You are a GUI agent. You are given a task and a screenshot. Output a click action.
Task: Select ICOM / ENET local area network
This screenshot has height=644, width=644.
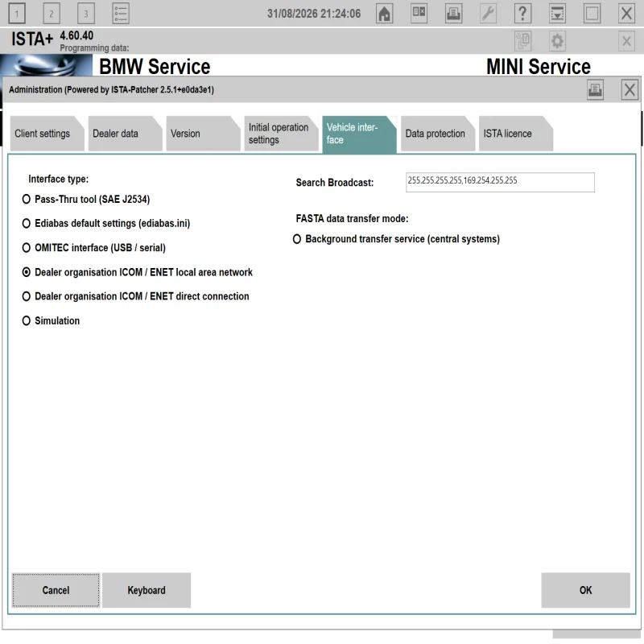[x=27, y=272]
